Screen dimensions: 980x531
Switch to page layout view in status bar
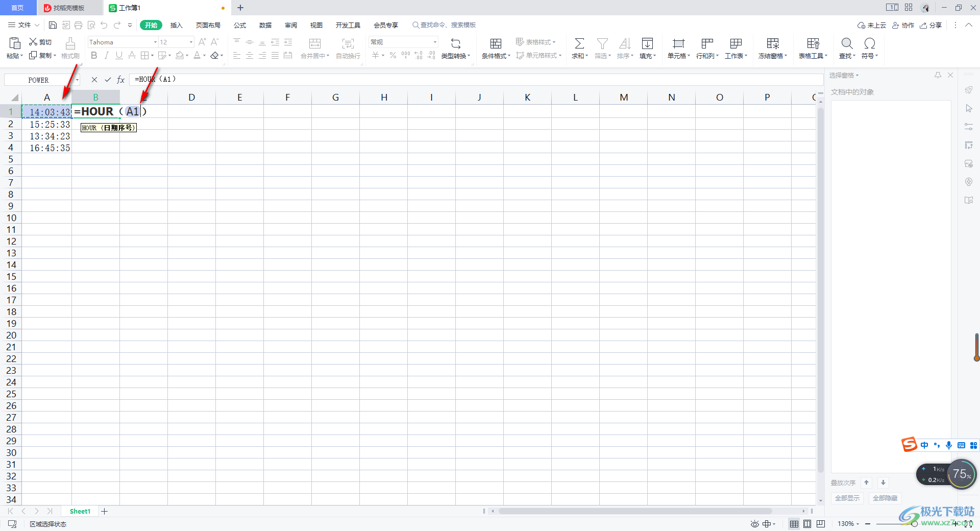click(807, 524)
